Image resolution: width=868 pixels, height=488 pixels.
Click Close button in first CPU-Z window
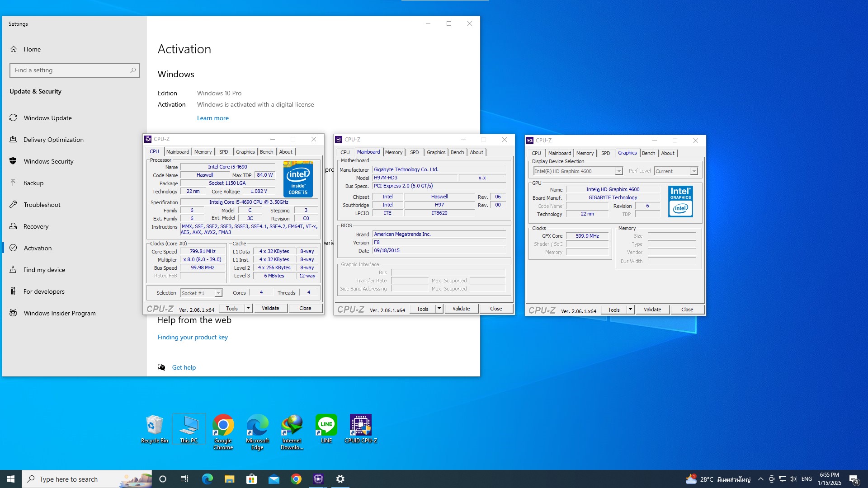pyautogui.click(x=305, y=308)
